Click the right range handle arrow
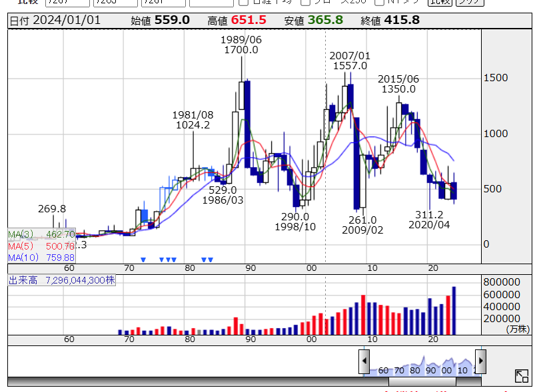This screenshot has width=547, height=392. click(x=481, y=361)
